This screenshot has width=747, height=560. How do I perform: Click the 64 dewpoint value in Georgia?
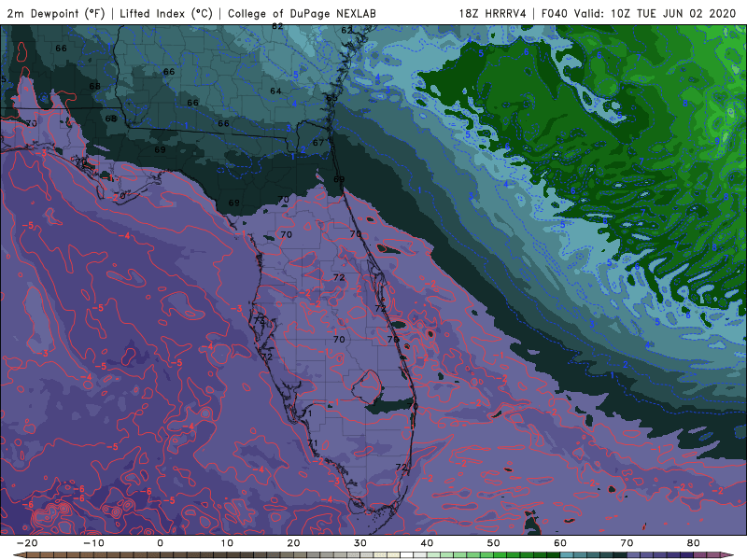pos(275,91)
